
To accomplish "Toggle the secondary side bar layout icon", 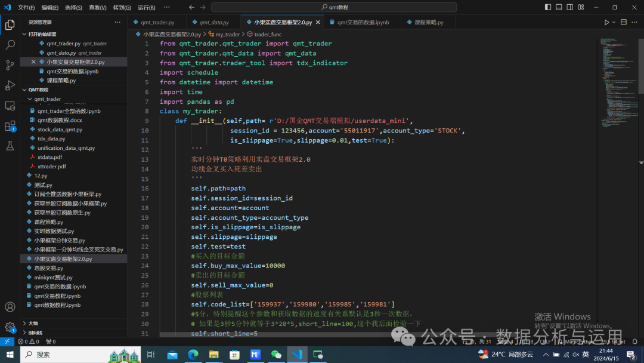I will tap(569, 7).
